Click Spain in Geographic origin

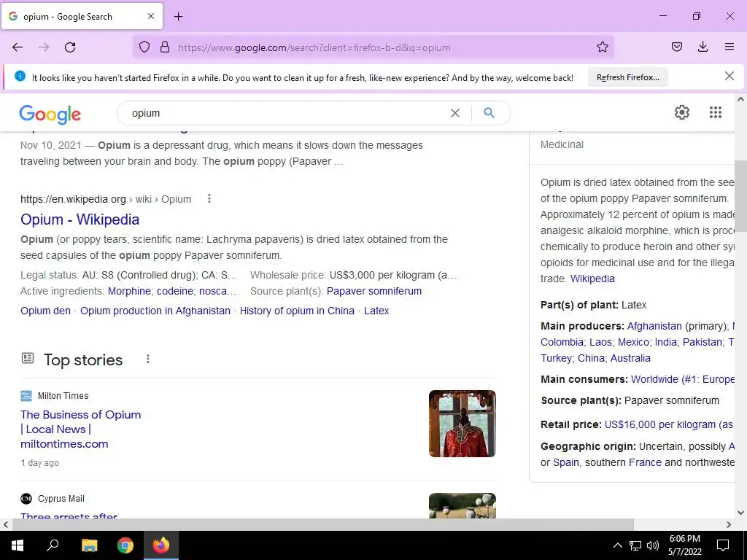pos(566,462)
